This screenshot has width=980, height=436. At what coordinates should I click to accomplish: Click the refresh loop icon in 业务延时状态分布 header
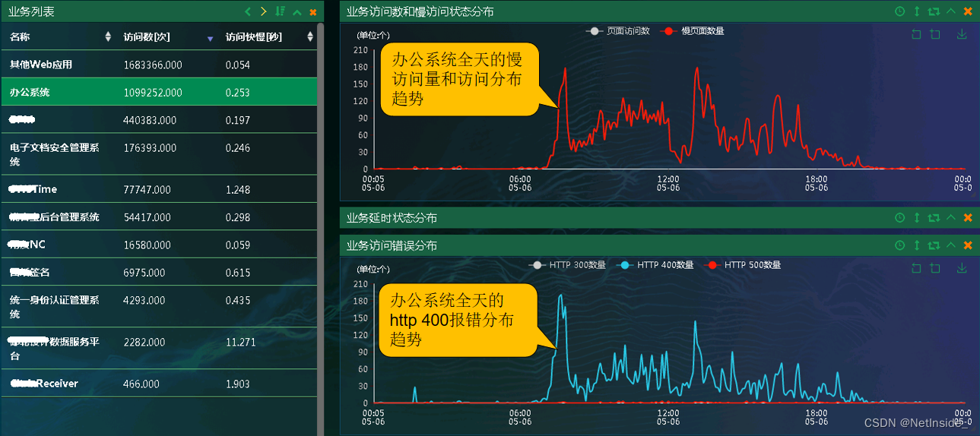pos(934,218)
